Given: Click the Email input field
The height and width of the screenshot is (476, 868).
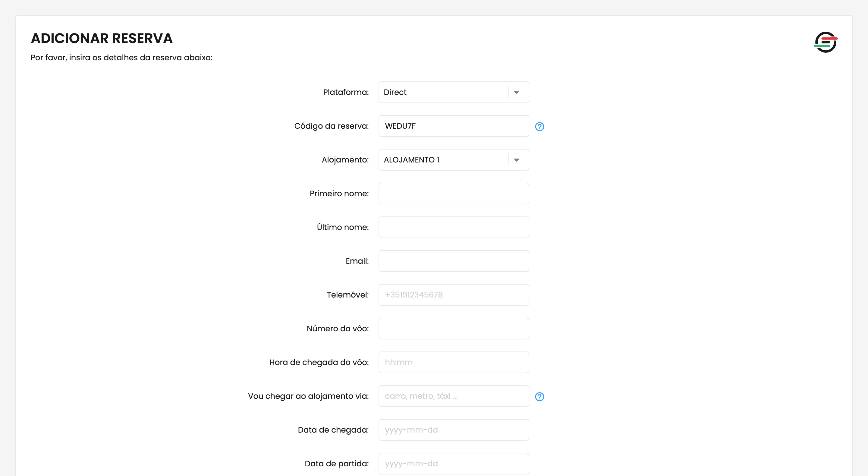Looking at the screenshot, I should 454,261.
